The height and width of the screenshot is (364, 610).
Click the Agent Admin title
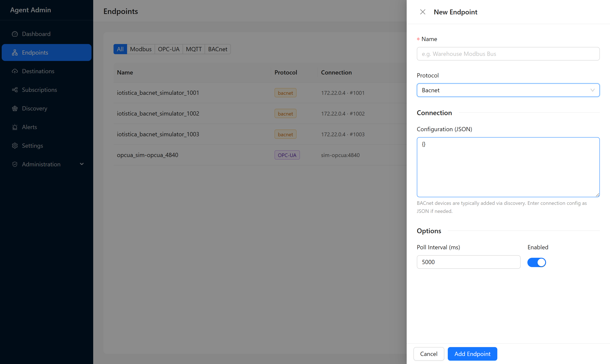(30, 10)
